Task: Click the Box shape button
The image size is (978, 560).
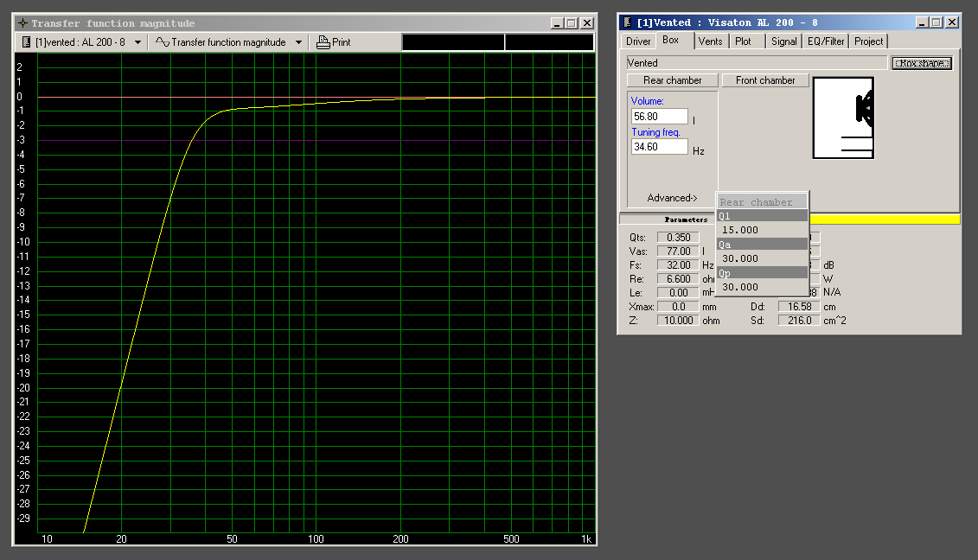Action: [922, 63]
